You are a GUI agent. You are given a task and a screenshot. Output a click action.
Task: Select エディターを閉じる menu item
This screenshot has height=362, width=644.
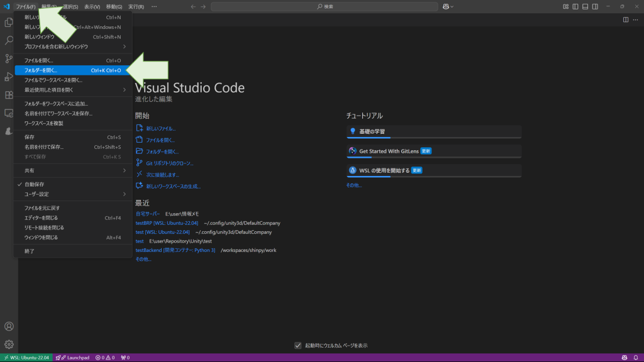(73, 218)
